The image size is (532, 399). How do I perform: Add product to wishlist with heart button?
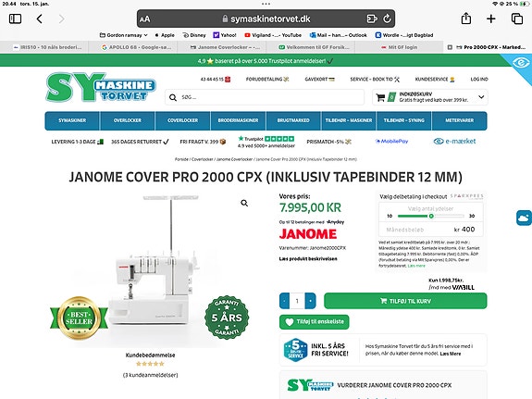coord(315,322)
